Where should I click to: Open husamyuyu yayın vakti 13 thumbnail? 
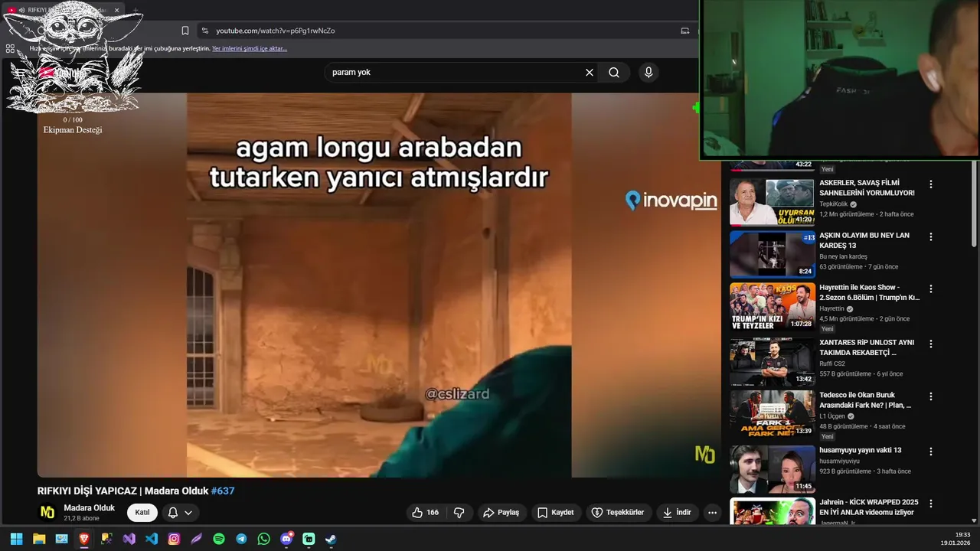772,469
